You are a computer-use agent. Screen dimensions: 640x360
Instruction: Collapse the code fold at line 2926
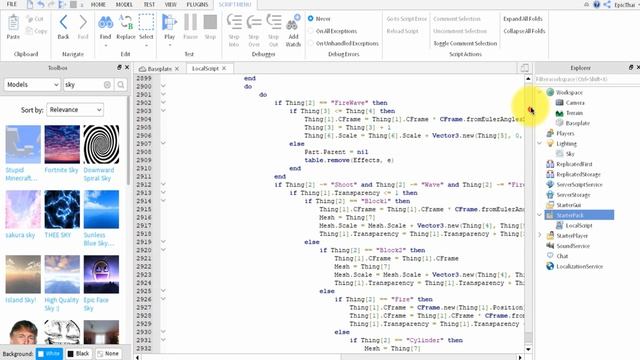pos(163,299)
